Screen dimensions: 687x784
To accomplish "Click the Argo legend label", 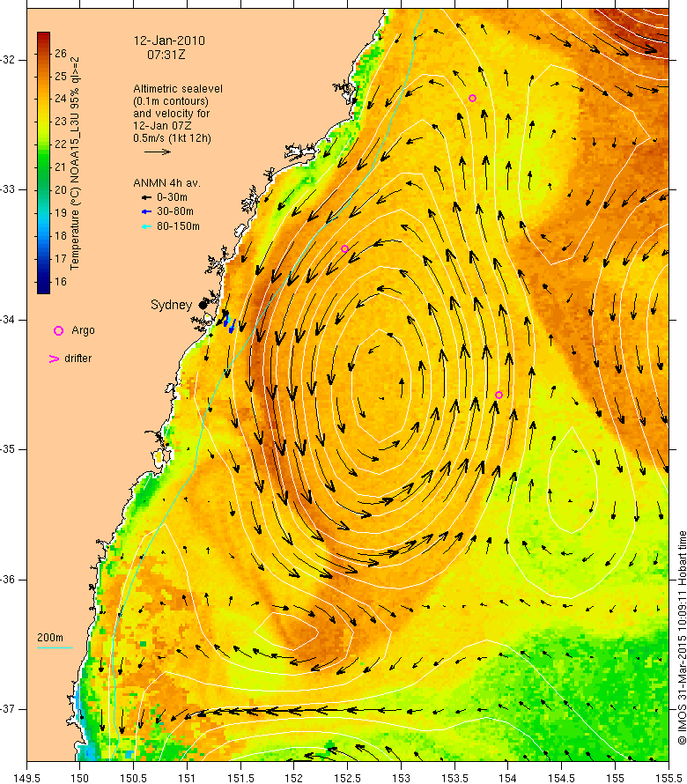I will coord(83,330).
